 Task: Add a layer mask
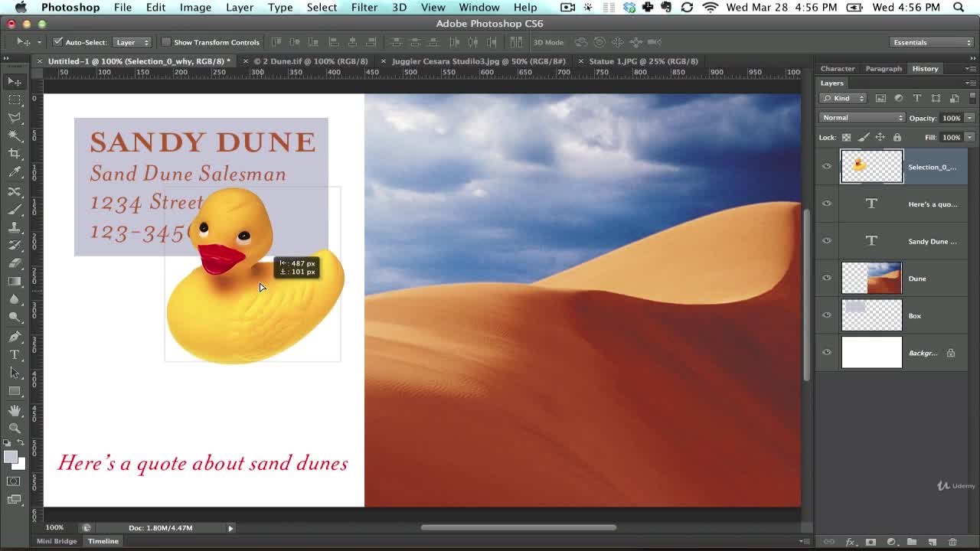tap(871, 542)
